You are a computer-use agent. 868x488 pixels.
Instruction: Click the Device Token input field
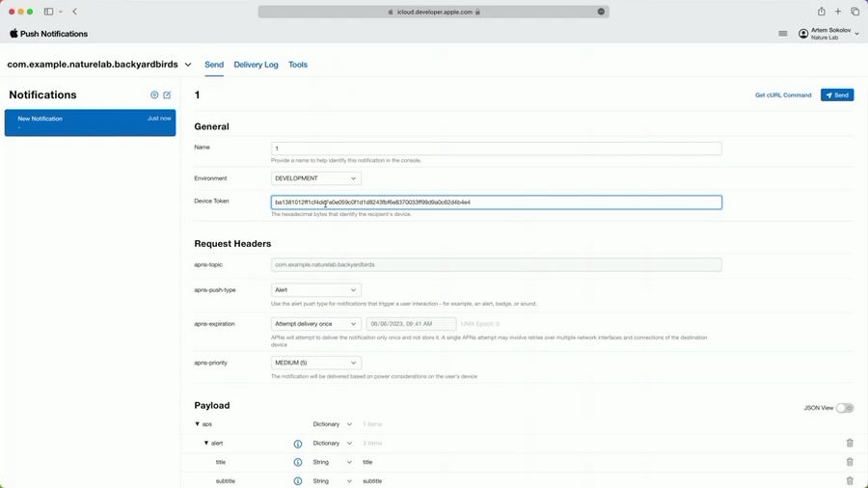point(496,203)
